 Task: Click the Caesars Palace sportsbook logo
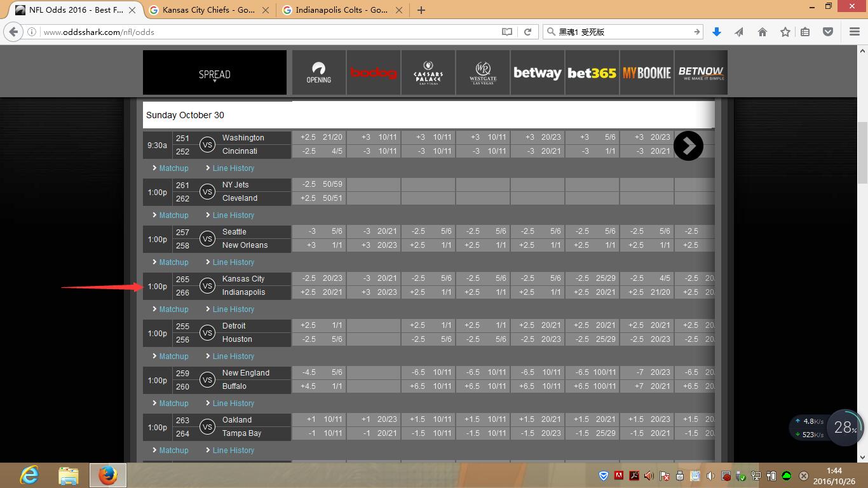[x=428, y=73]
